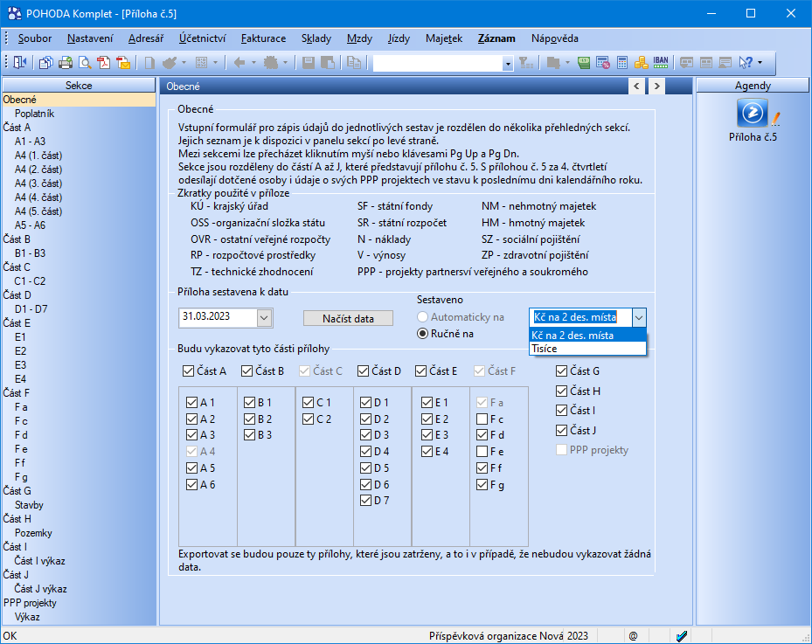This screenshot has height=644, width=812.
Task: Click the greyed save-all diskettes icon
Action: pos(328,63)
